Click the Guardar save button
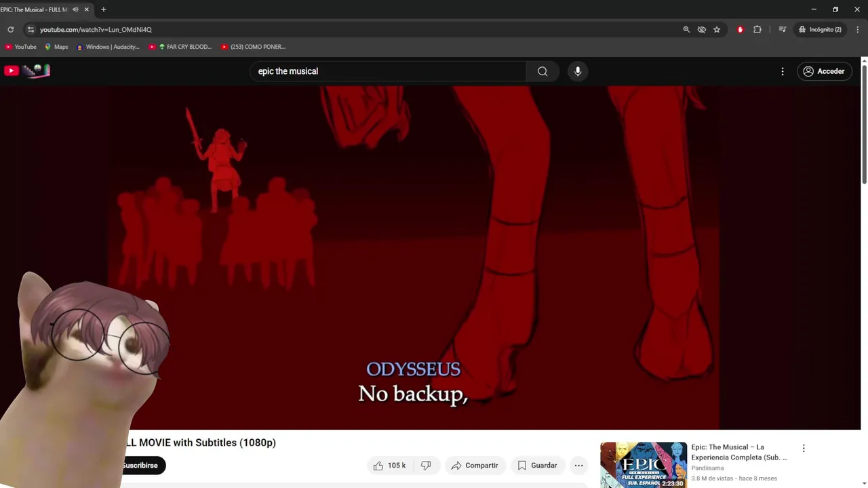This screenshot has width=868, height=488. (537, 466)
